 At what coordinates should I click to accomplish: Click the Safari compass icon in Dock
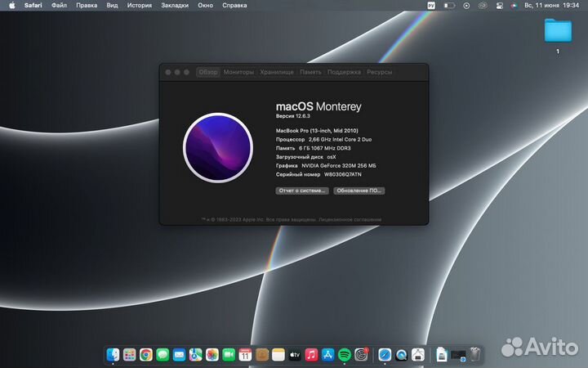tap(385, 354)
